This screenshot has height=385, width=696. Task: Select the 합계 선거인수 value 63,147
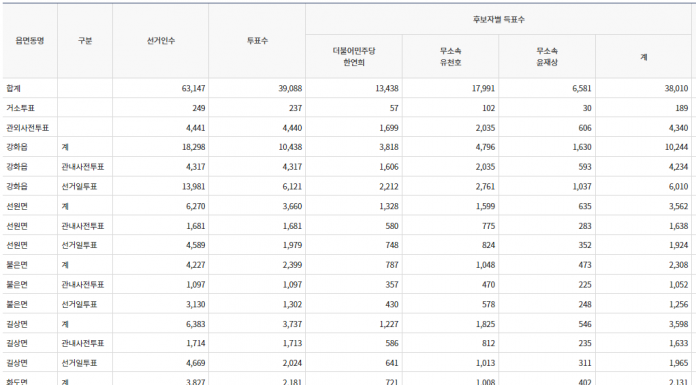coord(193,88)
